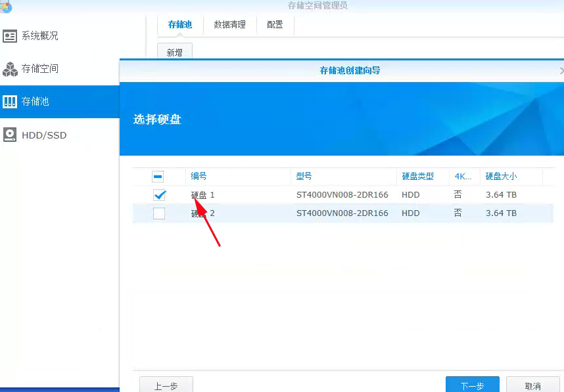The image size is (564, 392).
Task: Cancel the wizard with 取消
Action: (x=532, y=385)
